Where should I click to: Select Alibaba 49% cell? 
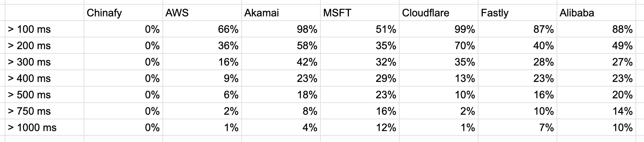click(x=596, y=46)
